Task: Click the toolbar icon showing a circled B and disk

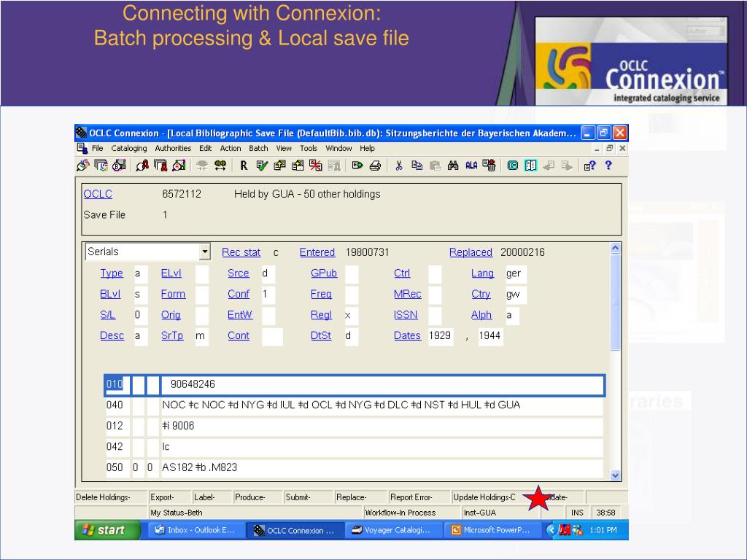Action: (119, 166)
